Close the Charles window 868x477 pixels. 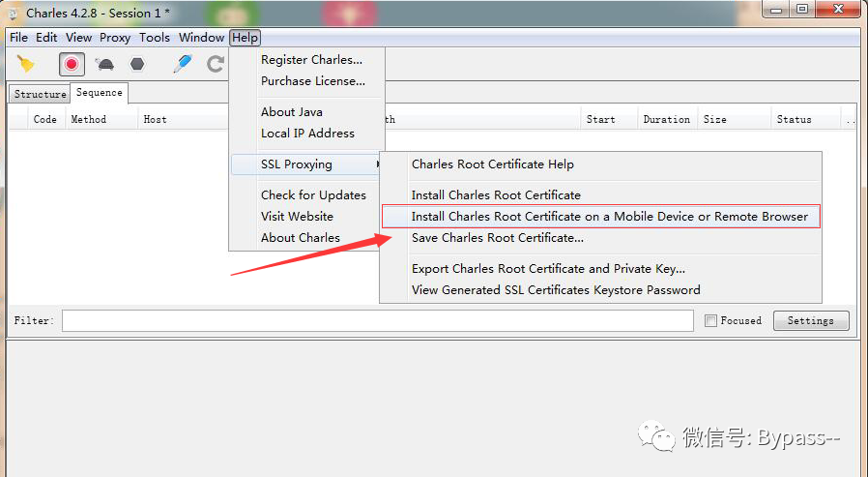point(838,10)
